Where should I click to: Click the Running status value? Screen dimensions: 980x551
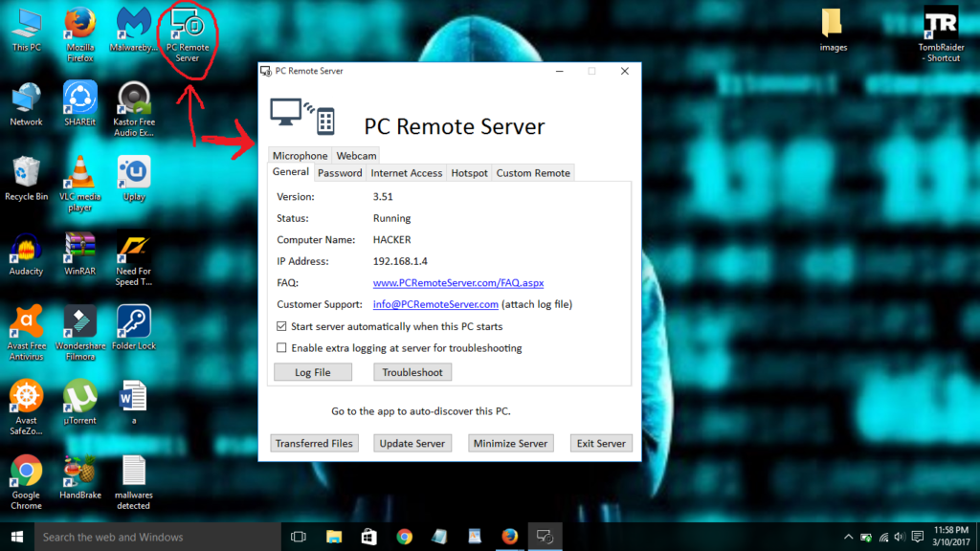tap(391, 219)
